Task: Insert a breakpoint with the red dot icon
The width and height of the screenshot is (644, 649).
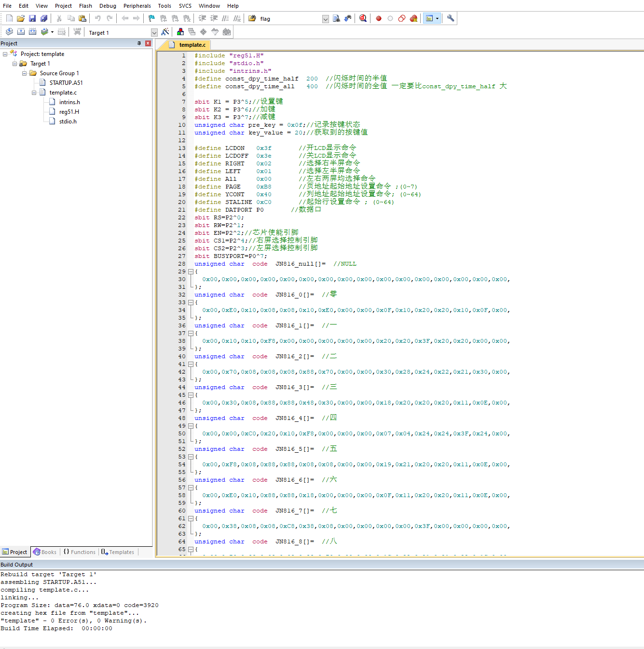Action: 379,18
